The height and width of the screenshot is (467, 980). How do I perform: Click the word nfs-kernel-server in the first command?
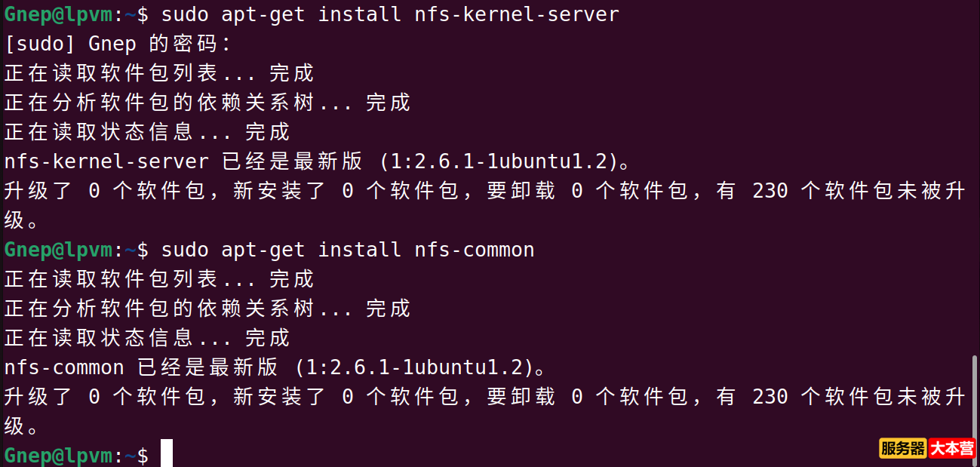(516, 14)
